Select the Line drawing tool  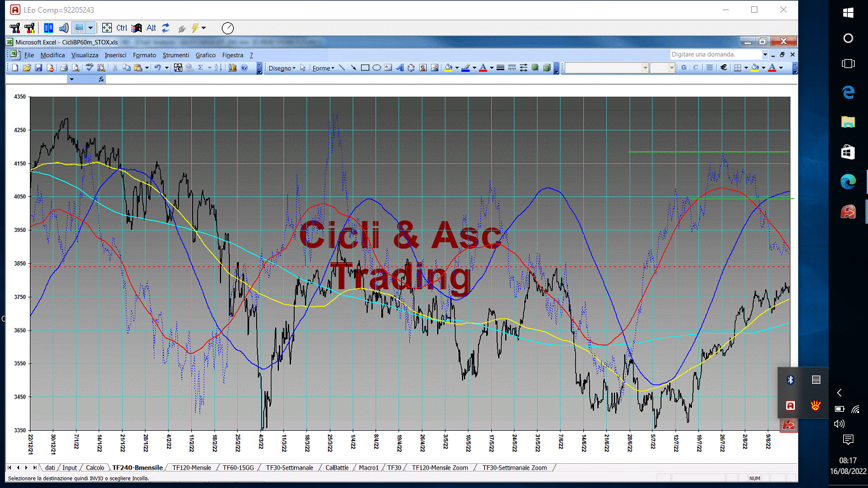click(342, 67)
